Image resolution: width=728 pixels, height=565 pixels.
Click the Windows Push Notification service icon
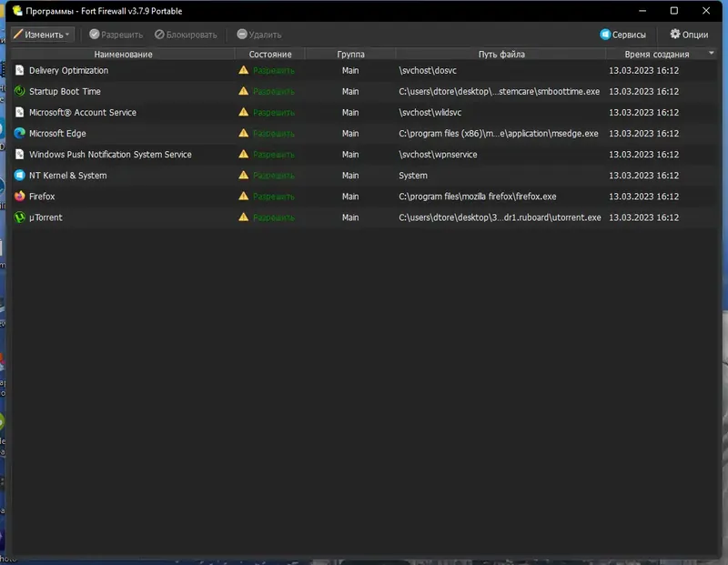pos(19,154)
